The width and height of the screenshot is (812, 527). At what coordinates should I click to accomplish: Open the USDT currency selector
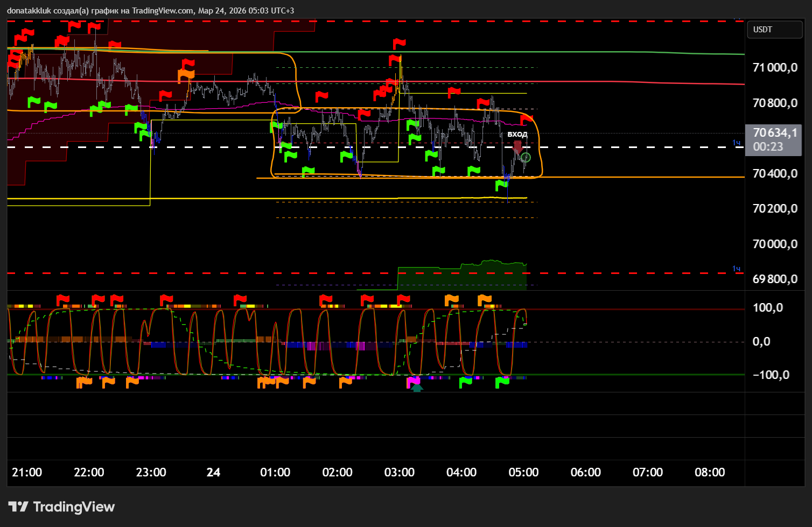[774, 30]
